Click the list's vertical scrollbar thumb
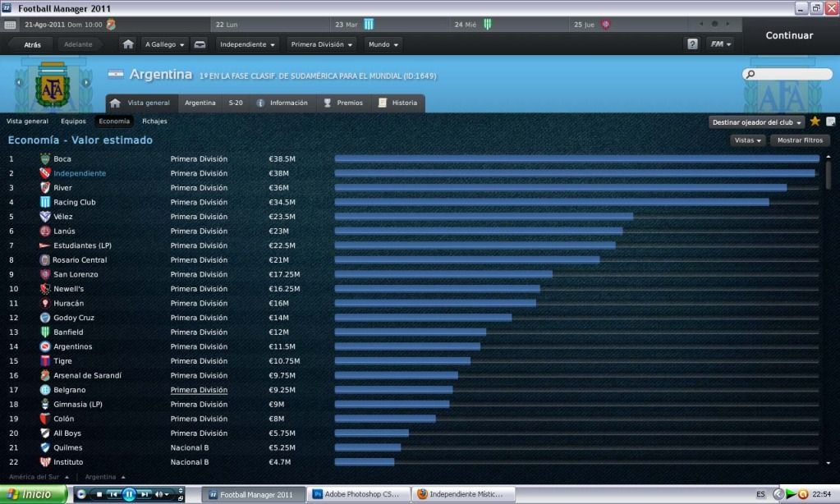The height and width of the screenshot is (504, 840). point(829,174)
